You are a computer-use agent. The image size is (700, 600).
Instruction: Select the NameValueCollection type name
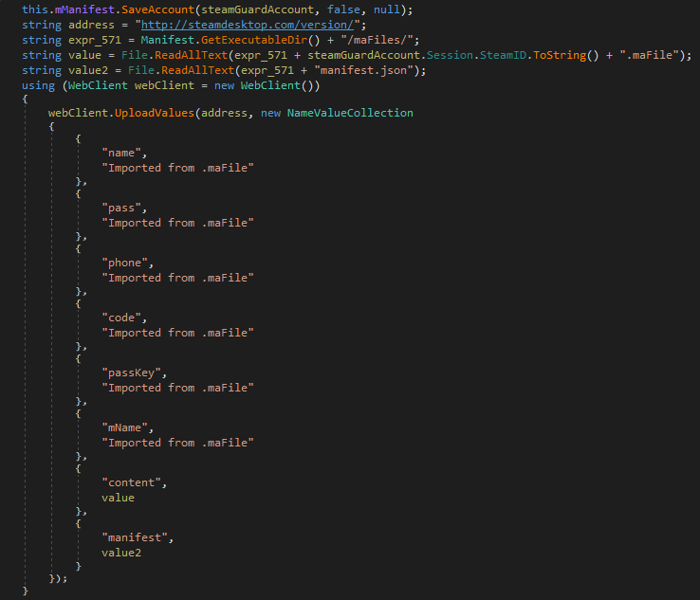pos(350,113)
